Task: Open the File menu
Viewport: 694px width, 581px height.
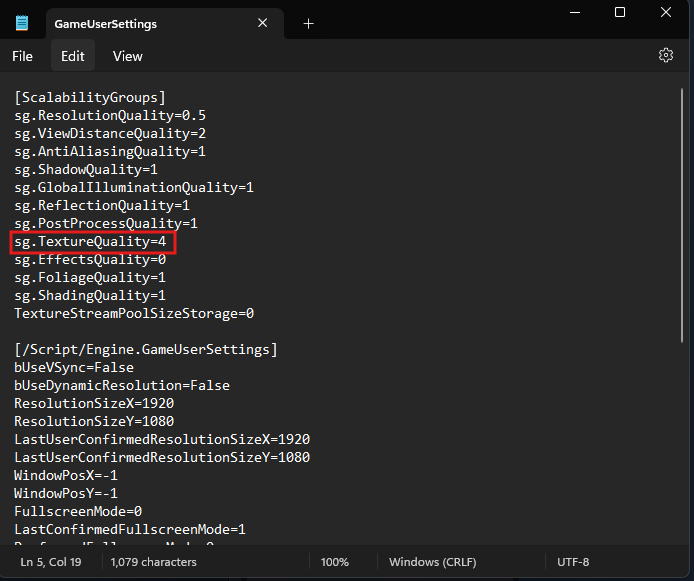Action: 22,56
